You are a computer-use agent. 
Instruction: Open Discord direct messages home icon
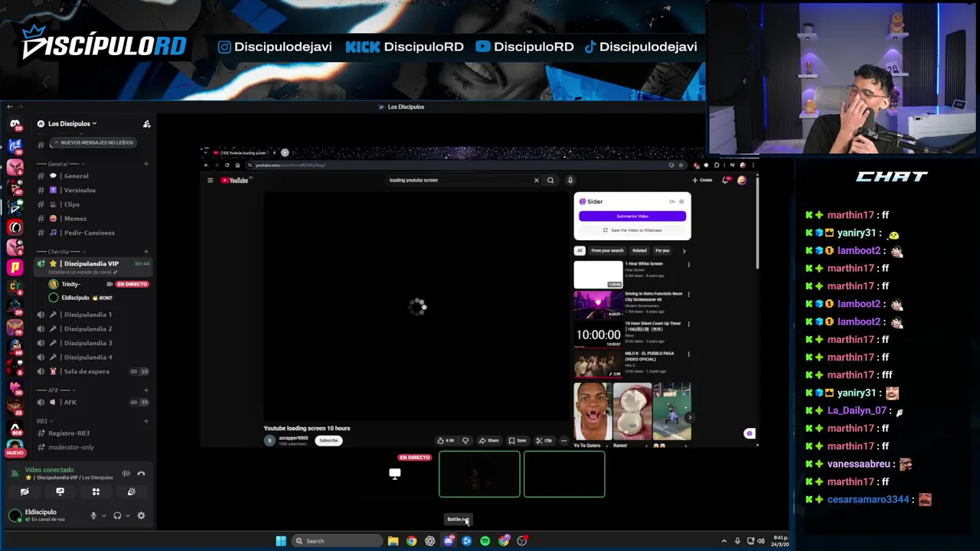pyautogui.click(x=15, y=124)
